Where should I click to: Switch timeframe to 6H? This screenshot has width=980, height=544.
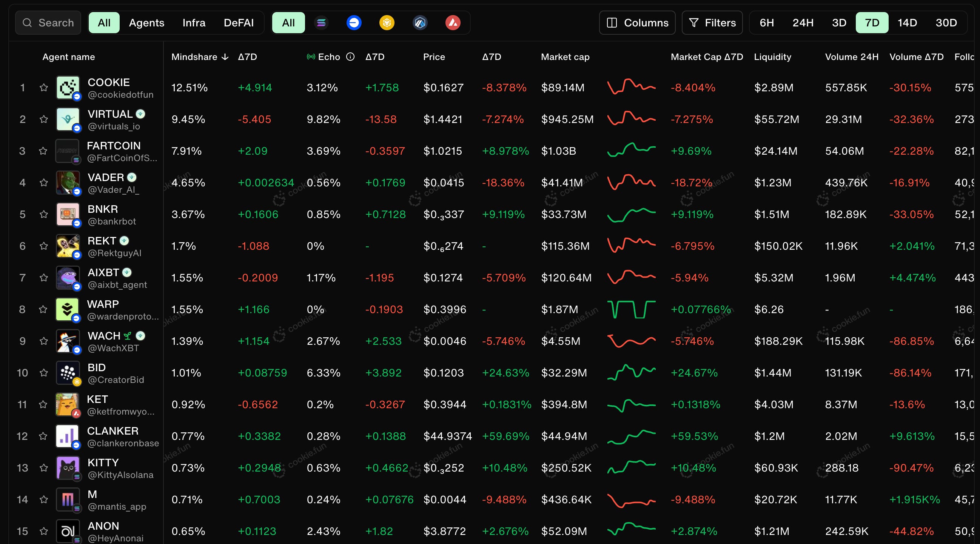767,23
